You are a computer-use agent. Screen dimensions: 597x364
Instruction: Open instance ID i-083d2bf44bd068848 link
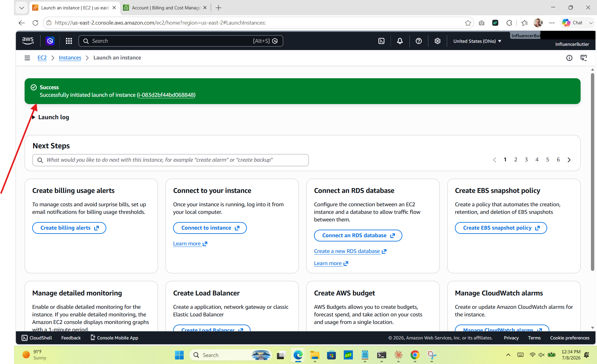pyautogui.click(x=166, y=95)
